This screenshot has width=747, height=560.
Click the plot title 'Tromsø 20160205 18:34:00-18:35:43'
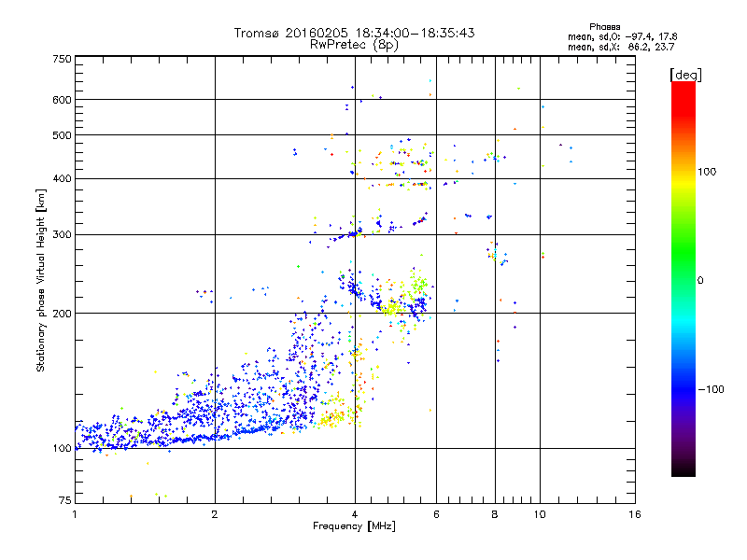[354, 33]
